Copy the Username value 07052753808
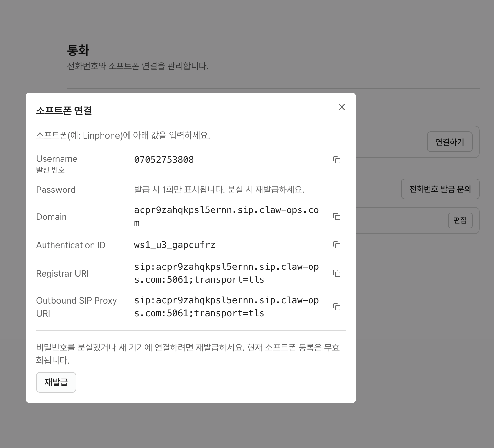 pyautogui.click(x=337, y=160)
